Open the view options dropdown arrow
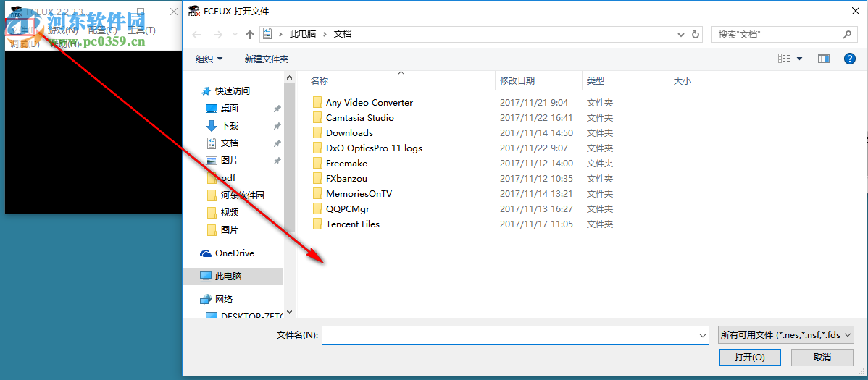 (x=799, y=59)
